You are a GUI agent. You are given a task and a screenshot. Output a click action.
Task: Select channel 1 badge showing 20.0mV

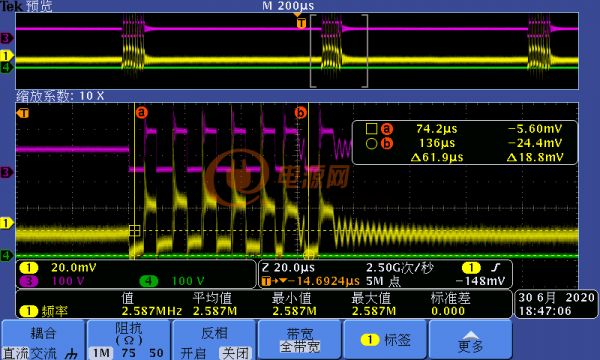coord(29,267)
